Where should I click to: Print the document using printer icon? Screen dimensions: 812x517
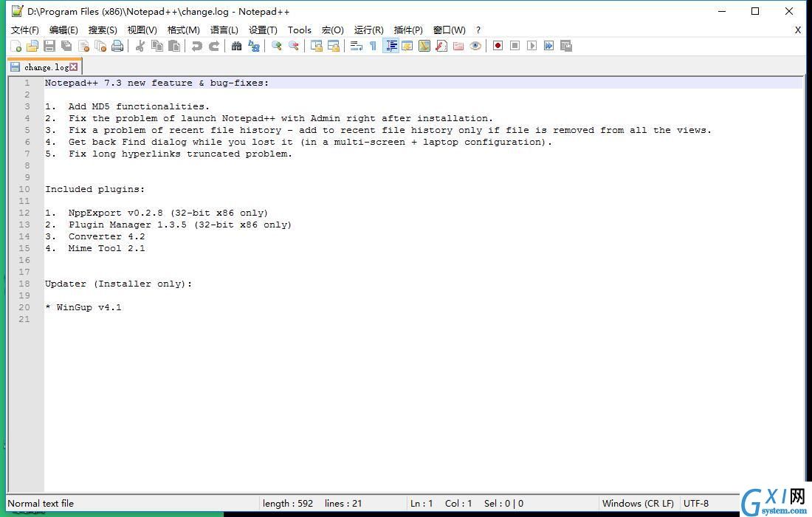point(117,46)
